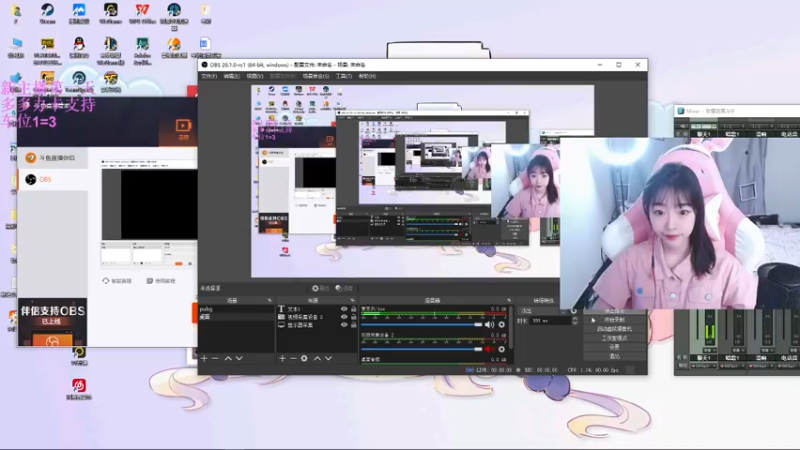Toggle lock on text source
Viewport: 800px width, 450px height.
353,309
